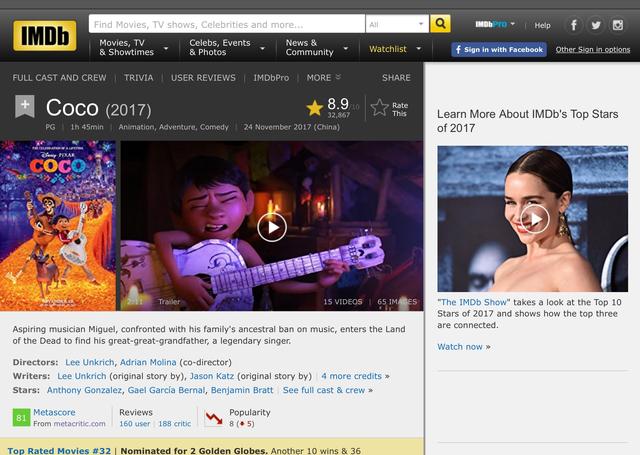Screen dimensions: 640x455
Task: Open IMDb's Facebook page icon
Action: click(573, 25)
